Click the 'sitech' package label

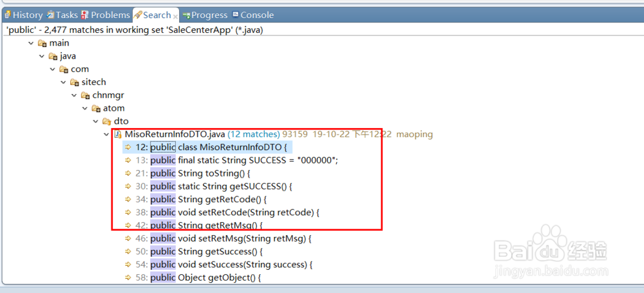coord(93,82)
